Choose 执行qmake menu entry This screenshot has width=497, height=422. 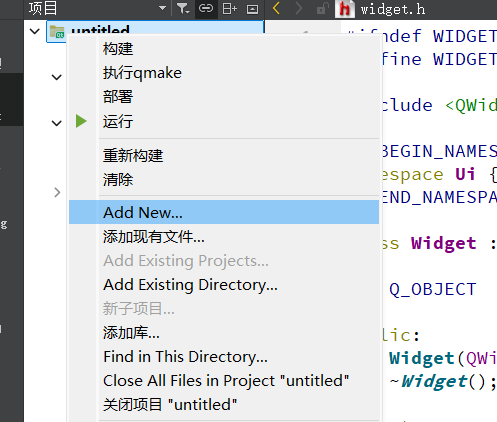click(224, 73)
